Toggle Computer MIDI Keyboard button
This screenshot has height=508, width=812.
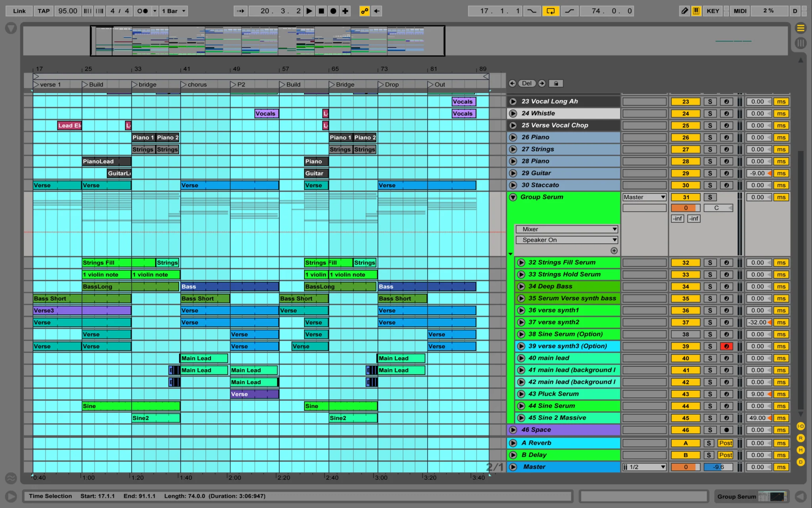click(696, 11)
